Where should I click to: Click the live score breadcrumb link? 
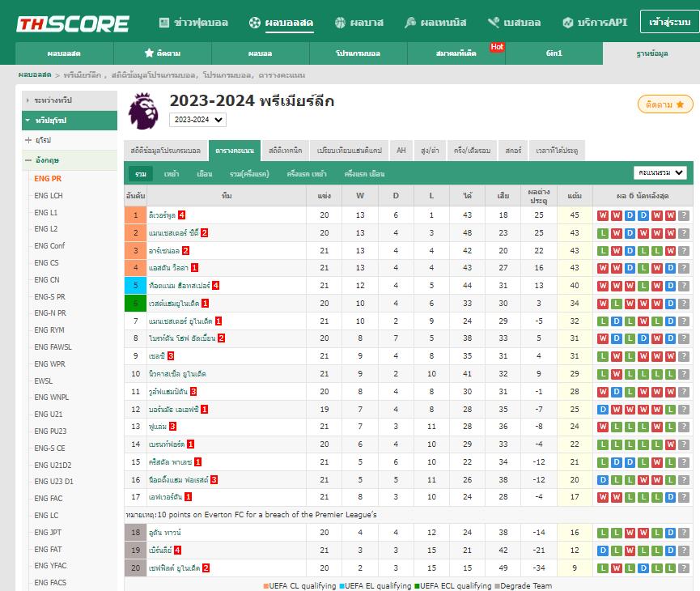[x=35, y=74]
